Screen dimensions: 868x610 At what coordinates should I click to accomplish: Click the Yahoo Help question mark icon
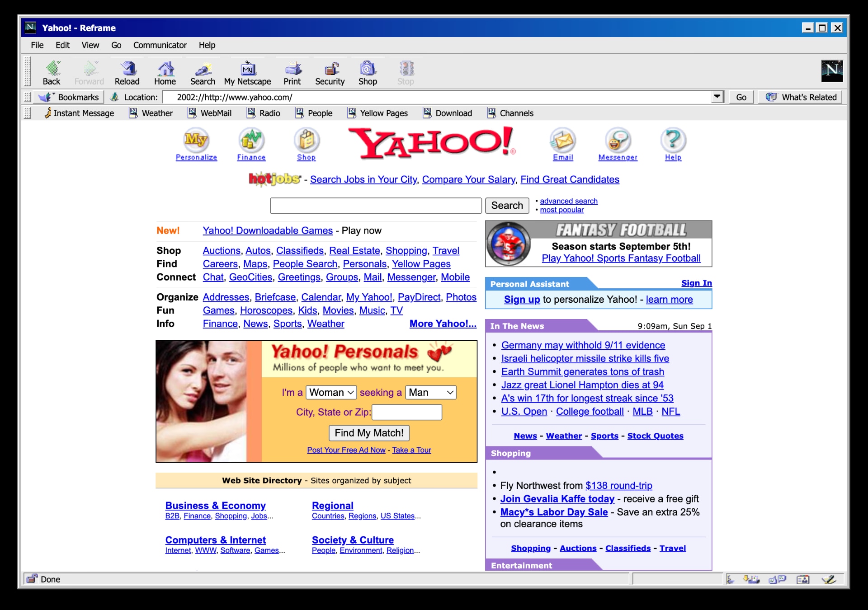(673, 140)
